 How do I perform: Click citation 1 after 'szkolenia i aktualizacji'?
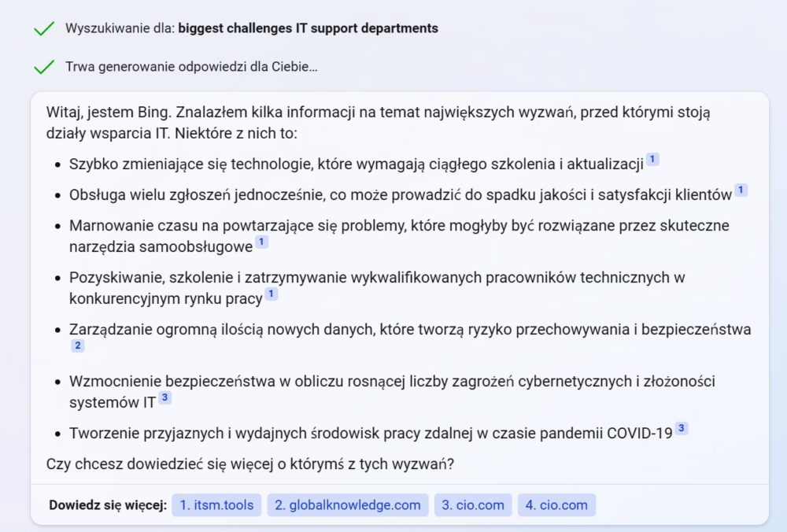pos(652,160)
